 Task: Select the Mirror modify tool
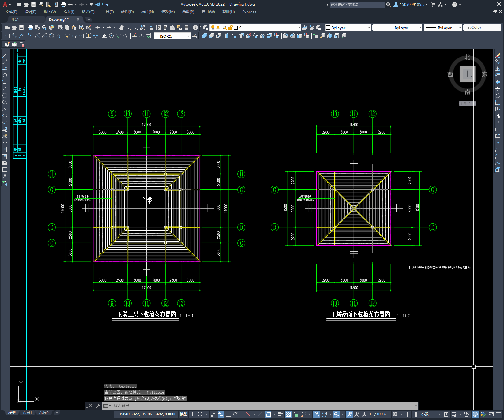pyautogui.click(x=498, y=69)
